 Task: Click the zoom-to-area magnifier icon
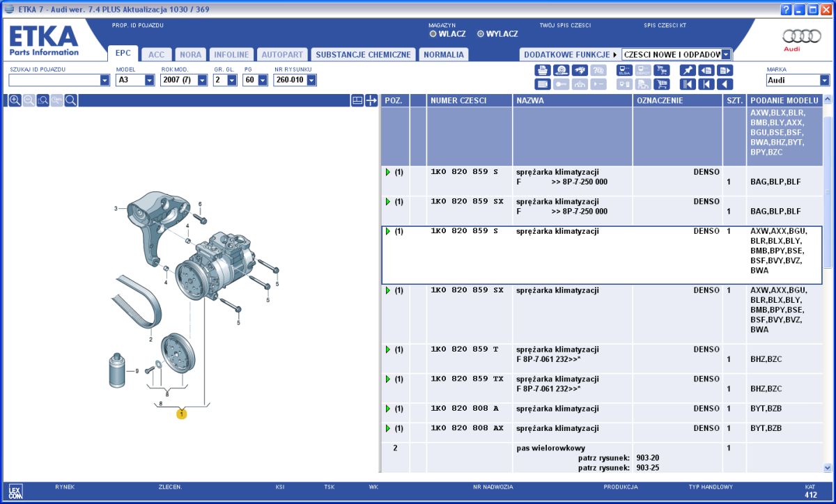tap(42, 100)
